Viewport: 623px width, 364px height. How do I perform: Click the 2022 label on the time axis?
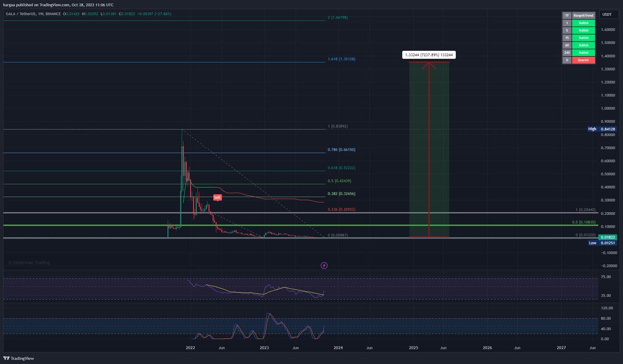pyautogui.click(x=190, y=347)
